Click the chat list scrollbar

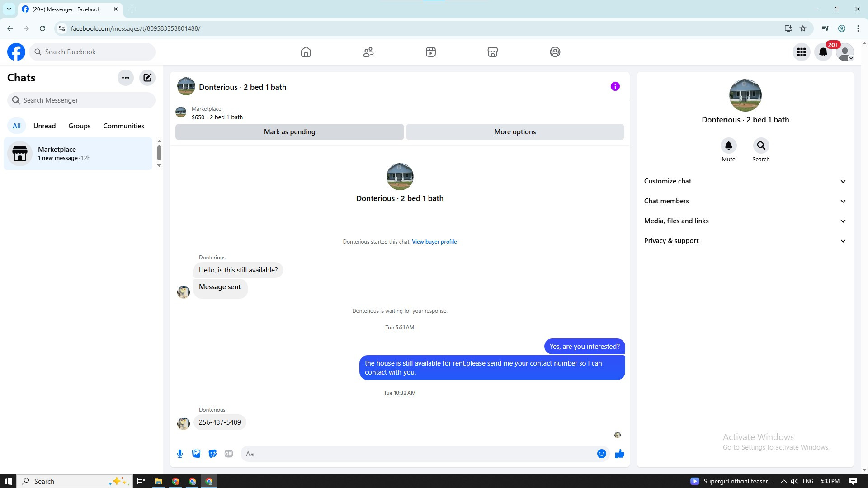[x=159, y=153]
